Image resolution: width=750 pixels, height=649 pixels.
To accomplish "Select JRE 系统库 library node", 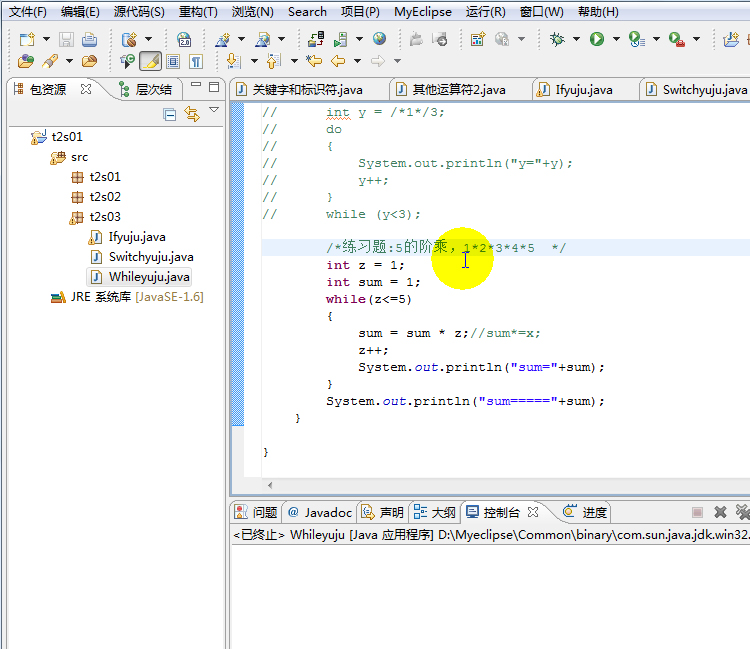I will pos(127,297).
